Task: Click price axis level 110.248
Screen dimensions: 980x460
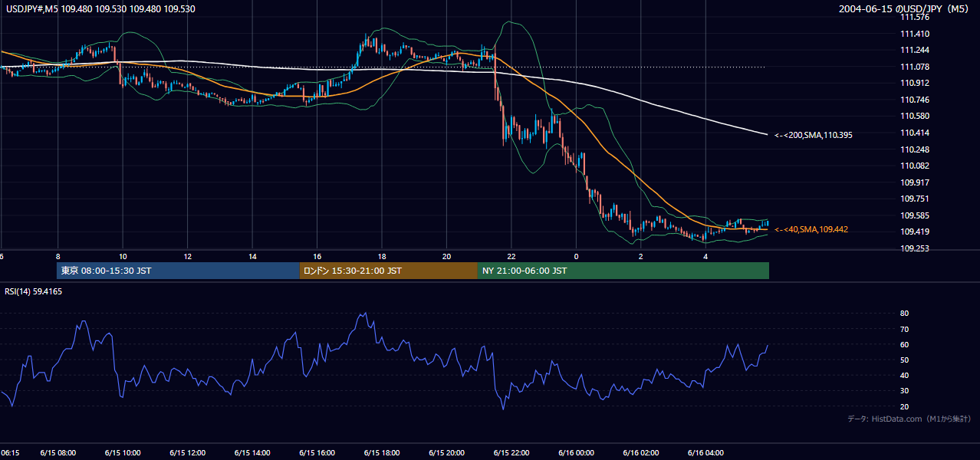Action: [x=915, y=149]
